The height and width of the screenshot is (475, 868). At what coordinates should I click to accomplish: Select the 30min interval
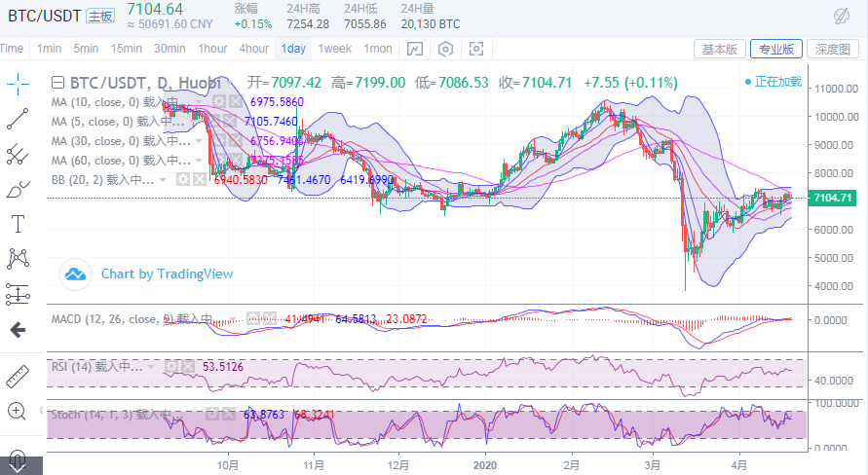tap(170, 49)
